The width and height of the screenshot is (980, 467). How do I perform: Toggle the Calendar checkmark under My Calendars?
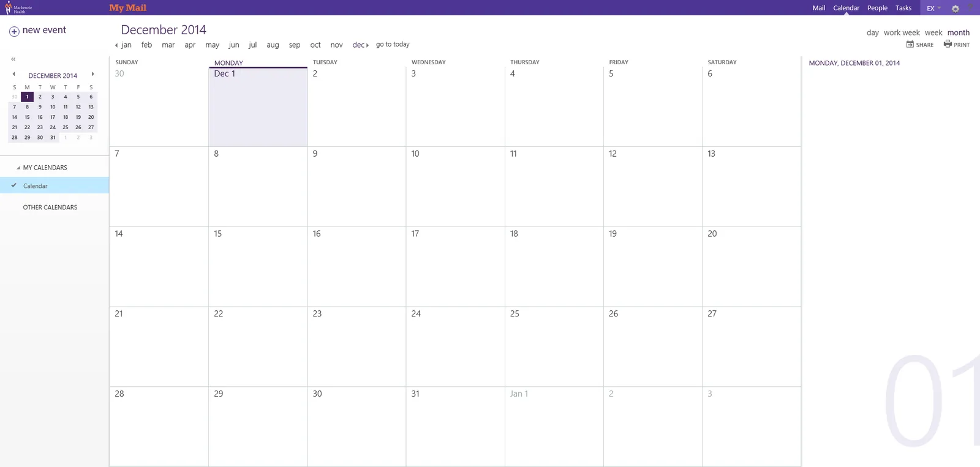[13, 185]
